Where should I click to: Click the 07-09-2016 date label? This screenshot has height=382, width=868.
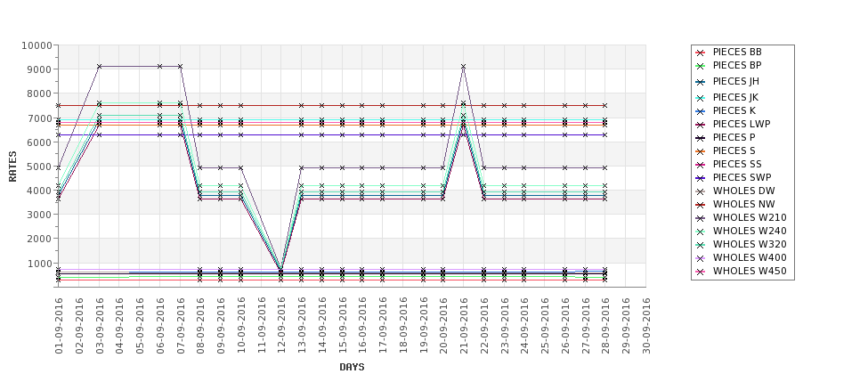[x=181, y=326]
